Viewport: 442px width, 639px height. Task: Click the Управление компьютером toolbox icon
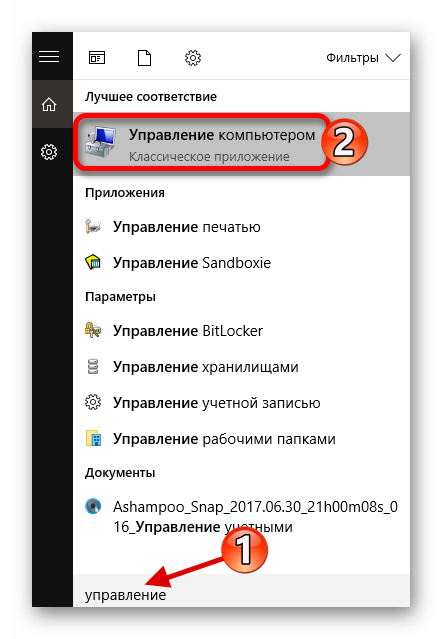click(x=101, y=143)
